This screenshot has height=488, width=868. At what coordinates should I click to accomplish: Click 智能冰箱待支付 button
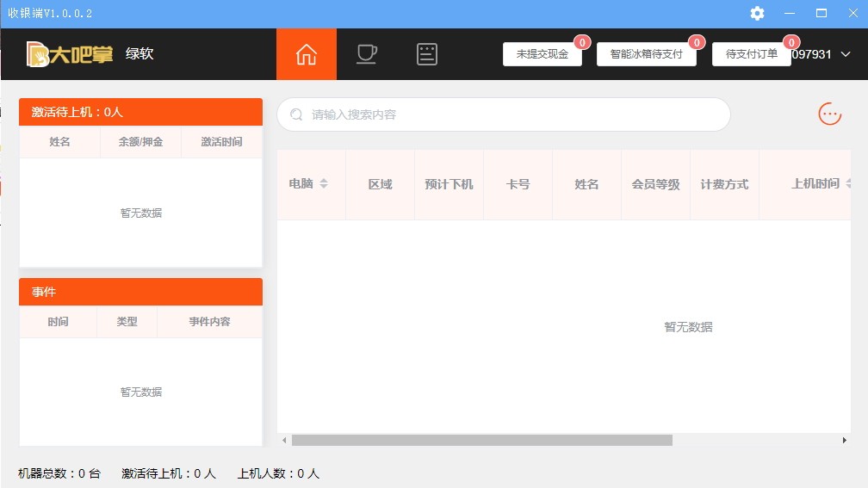(646, 54)
